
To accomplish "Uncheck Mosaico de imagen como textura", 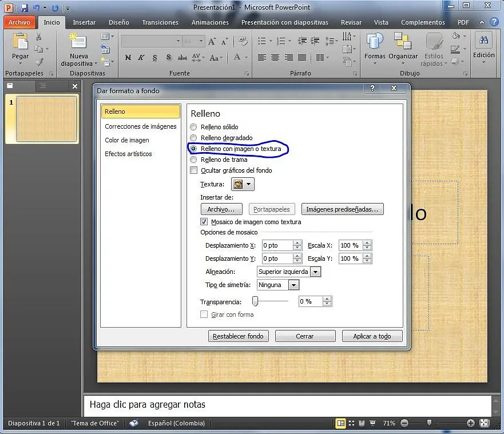I will (x=204, y=222).
